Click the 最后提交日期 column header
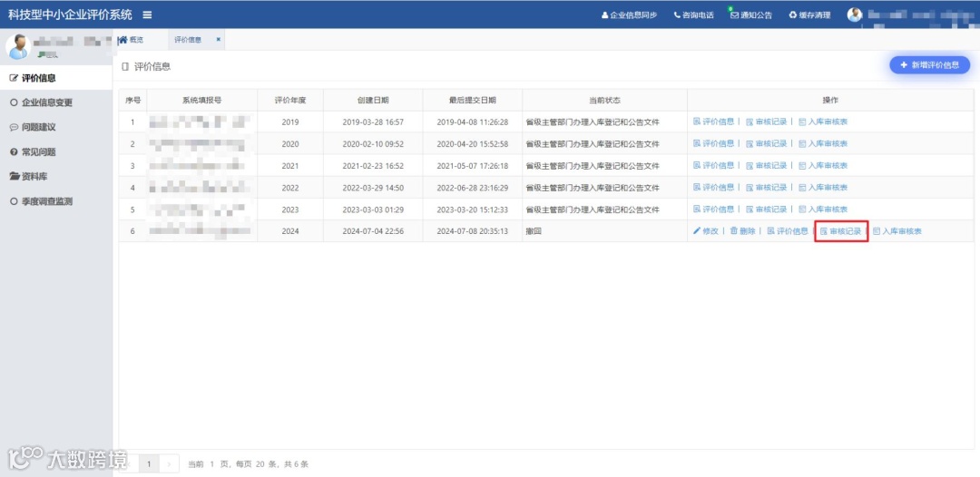The height and width of the screenshot is (477, 980). point(473,100)
